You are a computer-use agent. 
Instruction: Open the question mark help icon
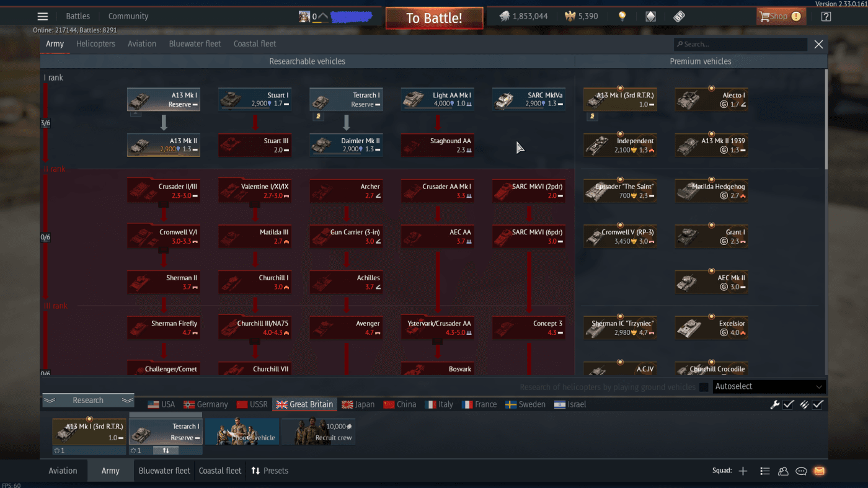(x=826, y=17)
